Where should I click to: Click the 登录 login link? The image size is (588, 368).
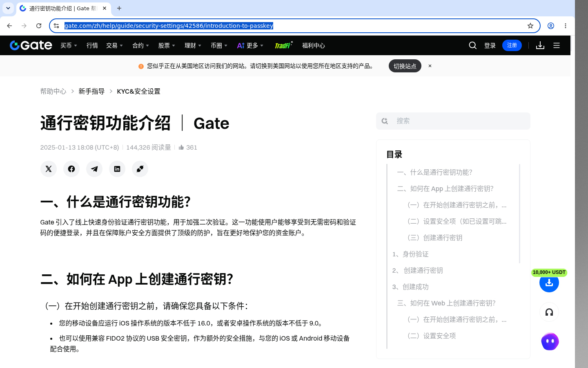[490, 45]
